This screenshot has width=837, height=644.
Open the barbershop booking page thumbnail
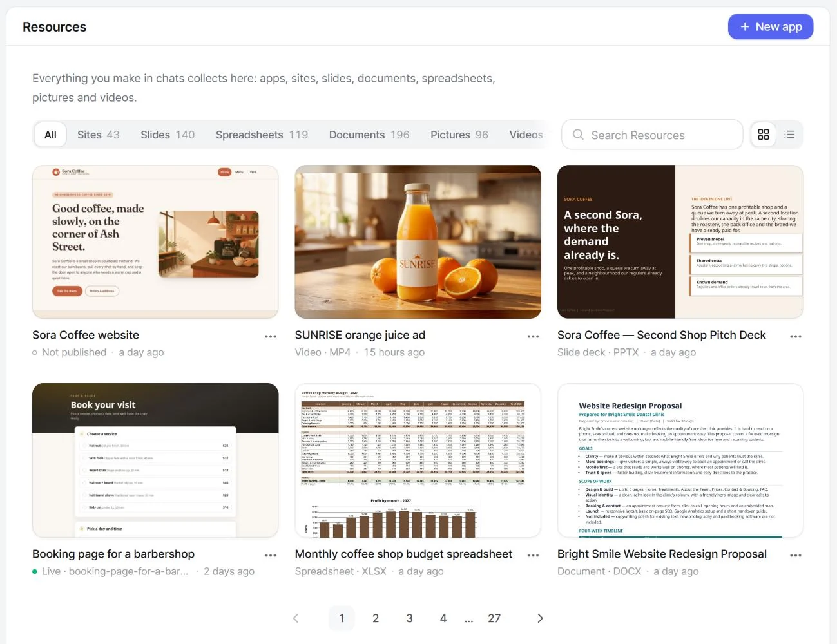pos(155,460)
